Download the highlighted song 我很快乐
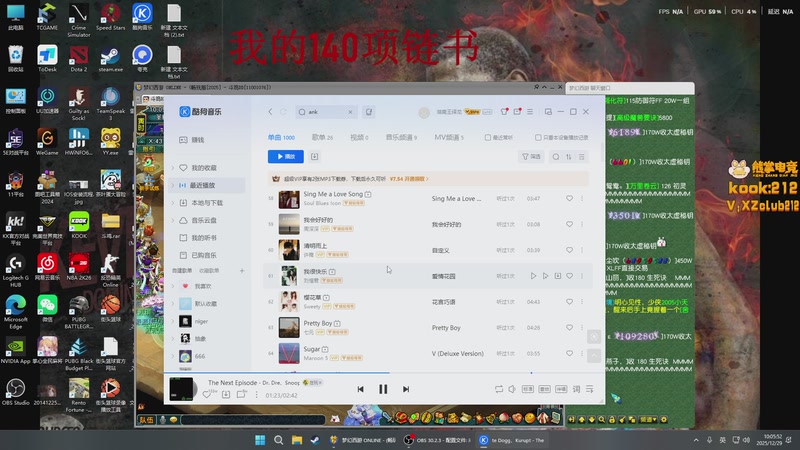Viewport: 800px width, 450px height. pos(558,276)
